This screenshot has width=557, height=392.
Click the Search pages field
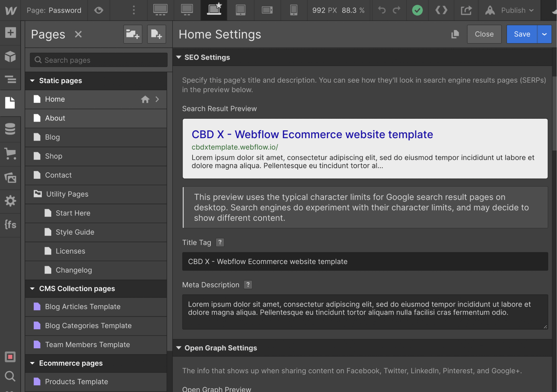pyautogui.click(x=98, y=60)
